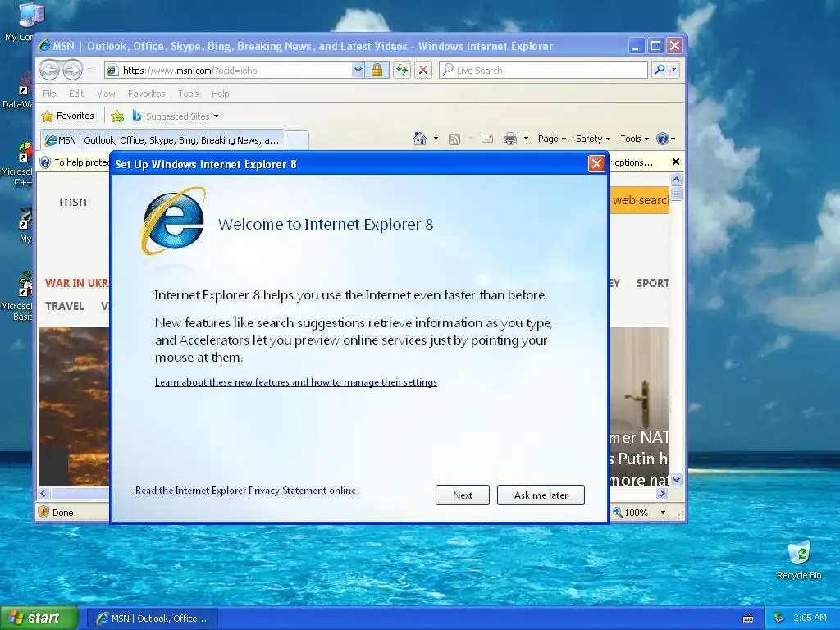Click the Next button in setup dialog
This screenshot has height=630, width=840.
coord(463,495)
